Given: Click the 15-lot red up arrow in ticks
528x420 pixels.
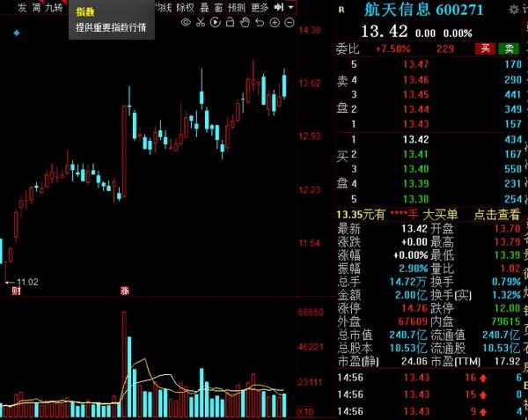Looking at the screenshot, I should 483,394.
